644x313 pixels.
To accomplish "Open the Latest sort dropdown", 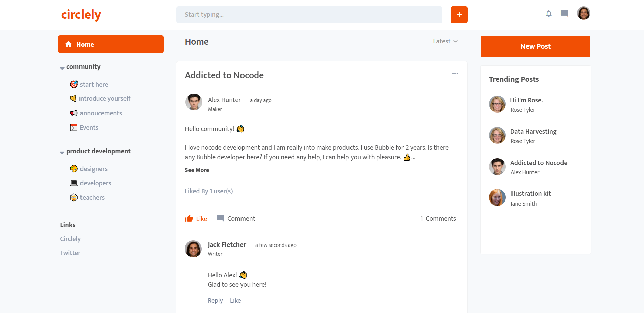I will pos(445,41).
